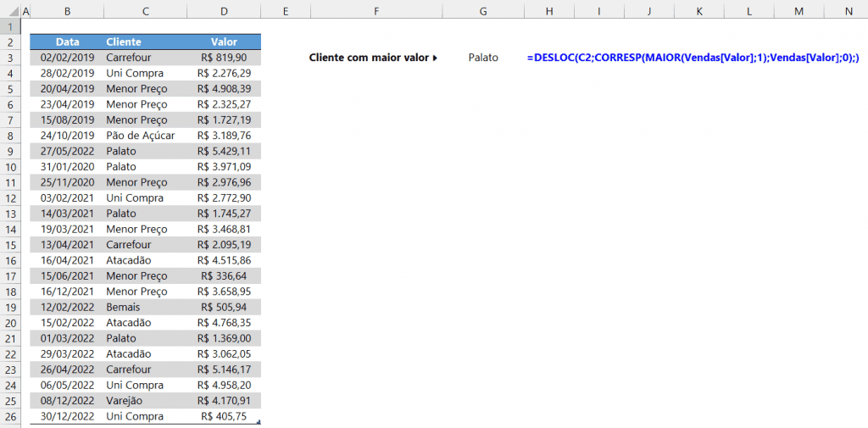This screenshot has height=428, width=868.
Task: Select column D header
Action: tap(223, 10)
